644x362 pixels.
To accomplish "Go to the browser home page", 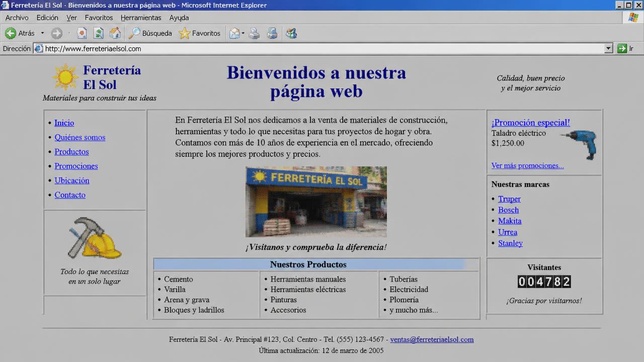I will click(x=115, y=33).
